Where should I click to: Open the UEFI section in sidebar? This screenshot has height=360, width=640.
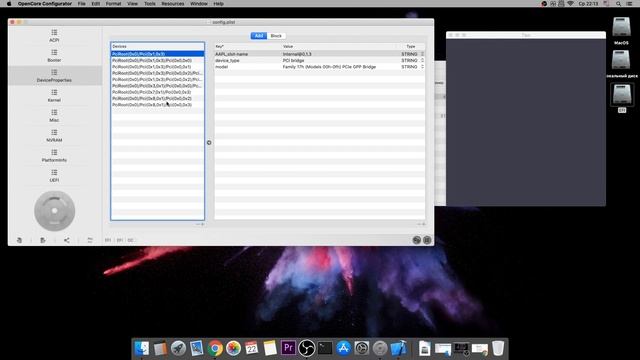(x=54, y=176)
